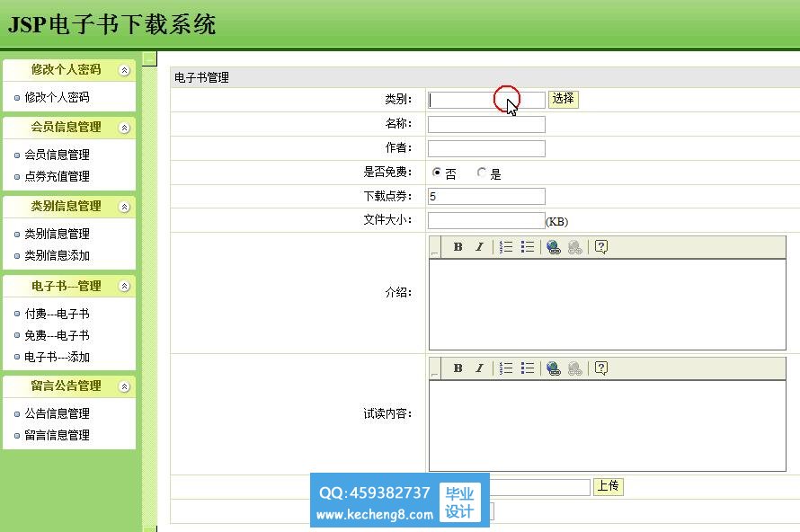Remove hyperlink icon in 介绍 editor
The height and width of the screenshot is (532, 800).
tap(575, 247)
